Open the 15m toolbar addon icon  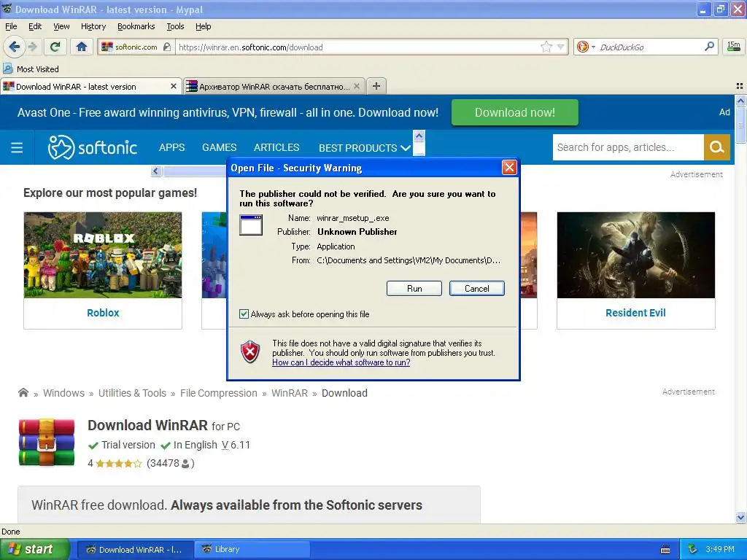click(734, 46)
